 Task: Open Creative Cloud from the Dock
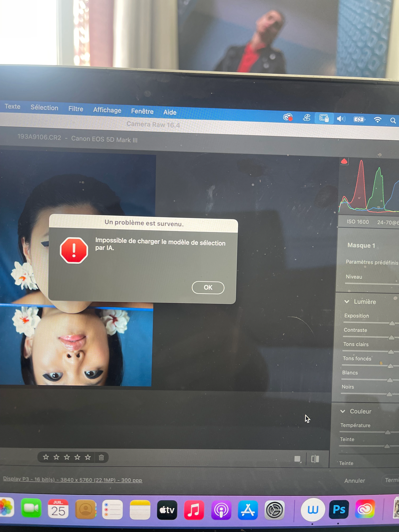tap(365, 509)
